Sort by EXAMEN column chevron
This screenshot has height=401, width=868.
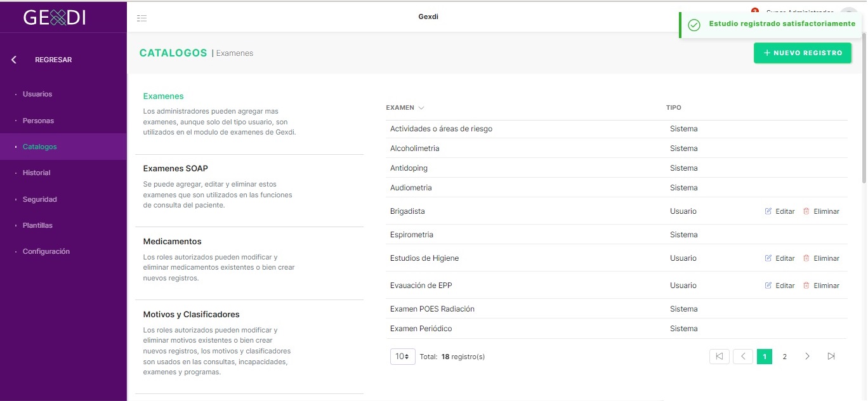pos(421,108)
